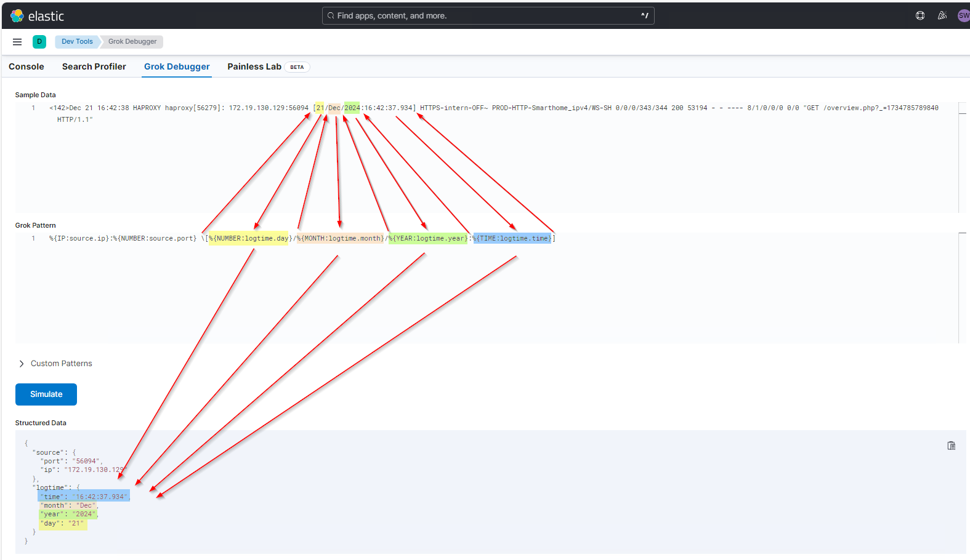Open the SW user profile avatar
The width and height of the screenshot is (970, 560).
pyautogui.click(x=964, y=16)
